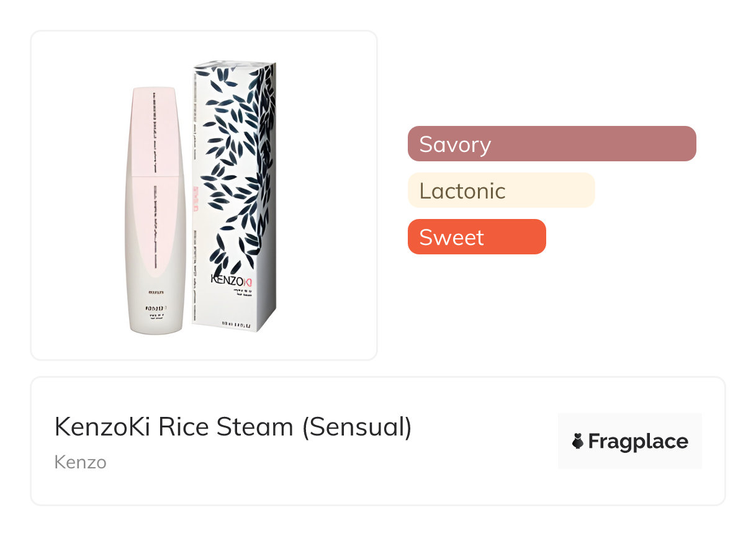Click the bottle's rounded top cap

[x=155, y=93]
